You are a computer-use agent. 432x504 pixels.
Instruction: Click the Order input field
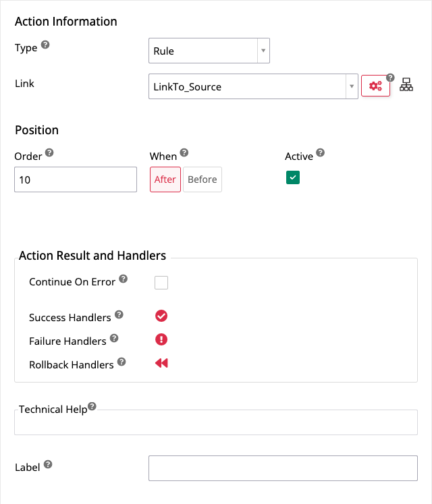click(76, 180)
